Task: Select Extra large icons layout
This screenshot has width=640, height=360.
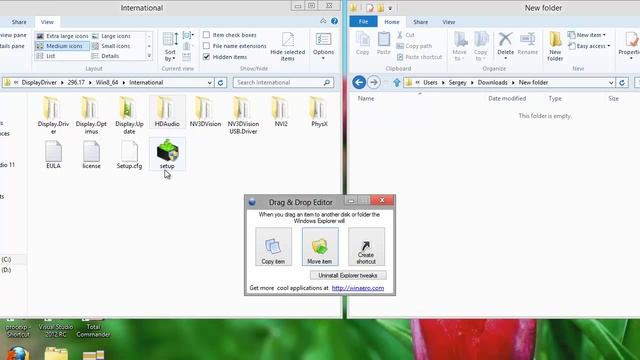Action: (62, 36)
